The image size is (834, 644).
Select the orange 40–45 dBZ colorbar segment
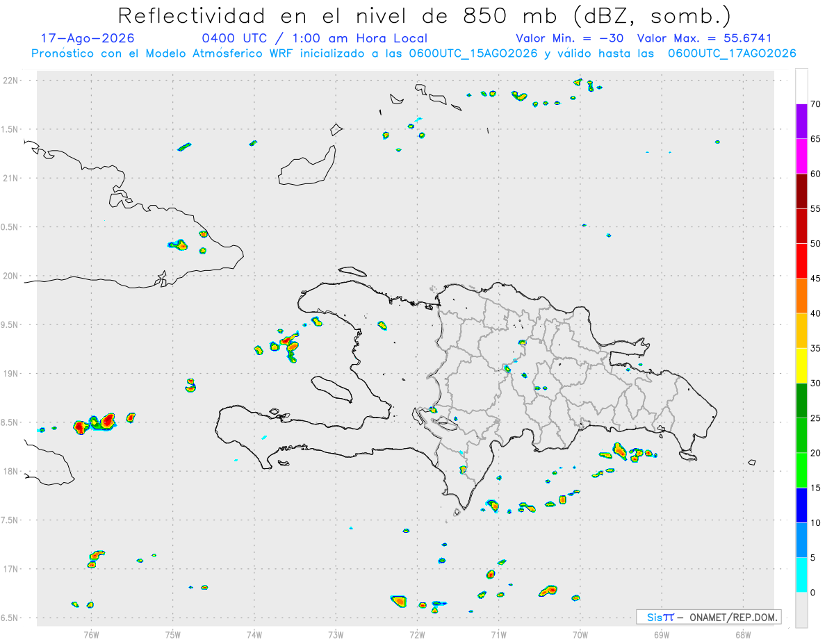(801, 296)
